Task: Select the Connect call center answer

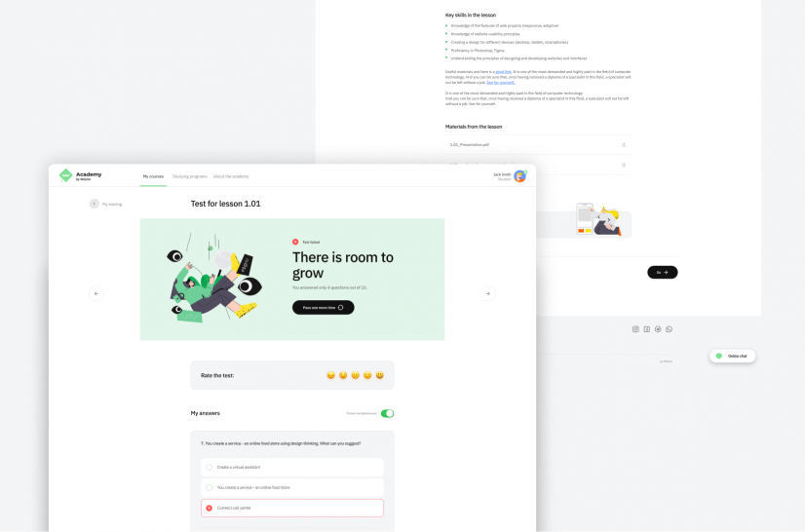Action: pos(292,508)
